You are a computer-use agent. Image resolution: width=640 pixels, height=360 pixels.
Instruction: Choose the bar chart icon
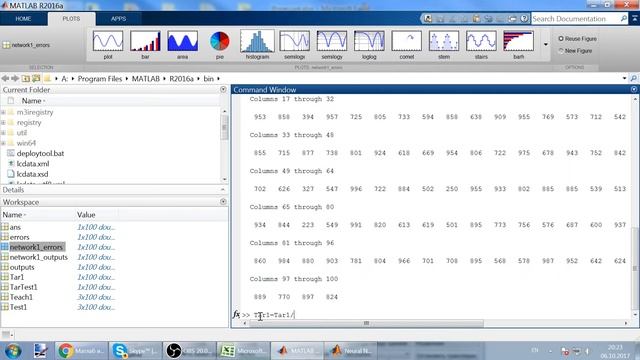click(145, 45)
